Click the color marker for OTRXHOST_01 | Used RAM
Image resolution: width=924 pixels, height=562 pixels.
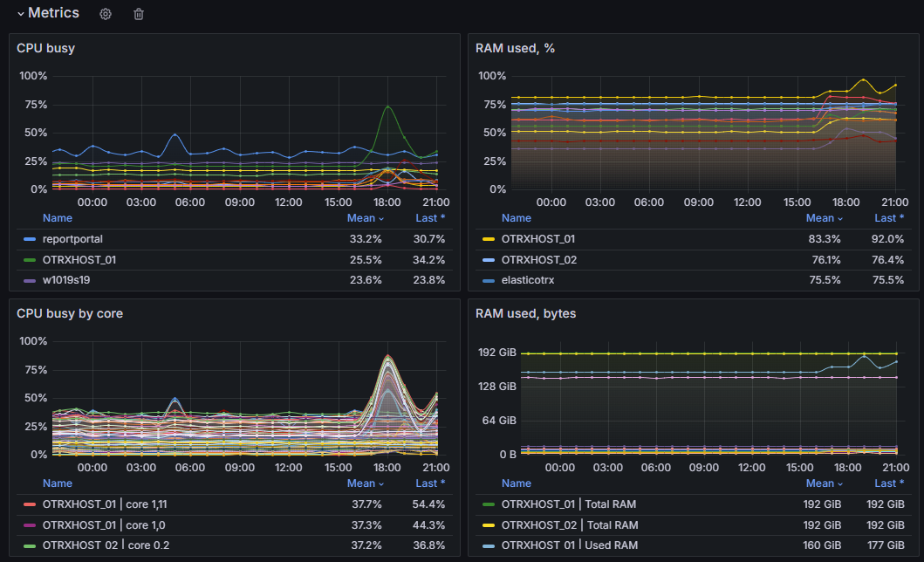[489, 545]
